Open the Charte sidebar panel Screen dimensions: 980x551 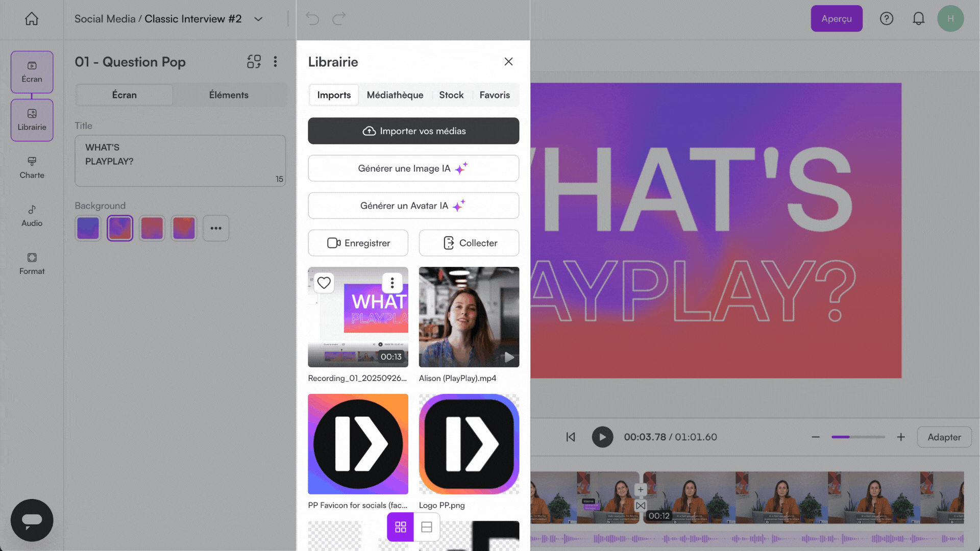[32, 167]
